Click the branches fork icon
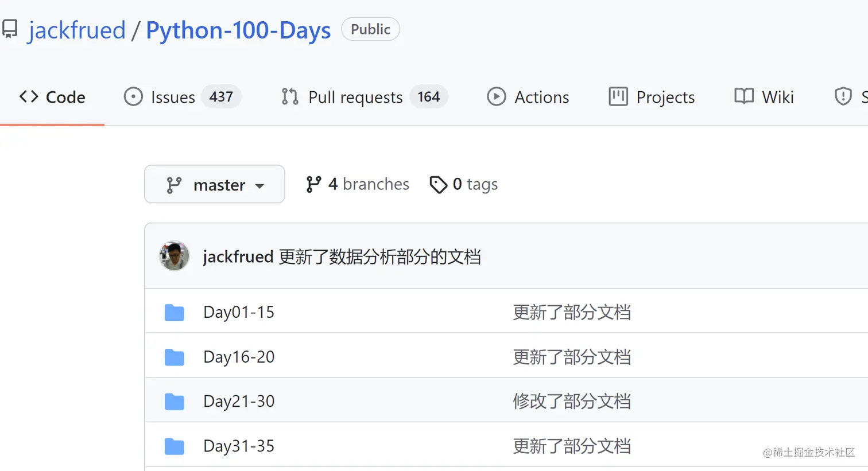Screen dimensions: 868x471 [x=313, y=184]
